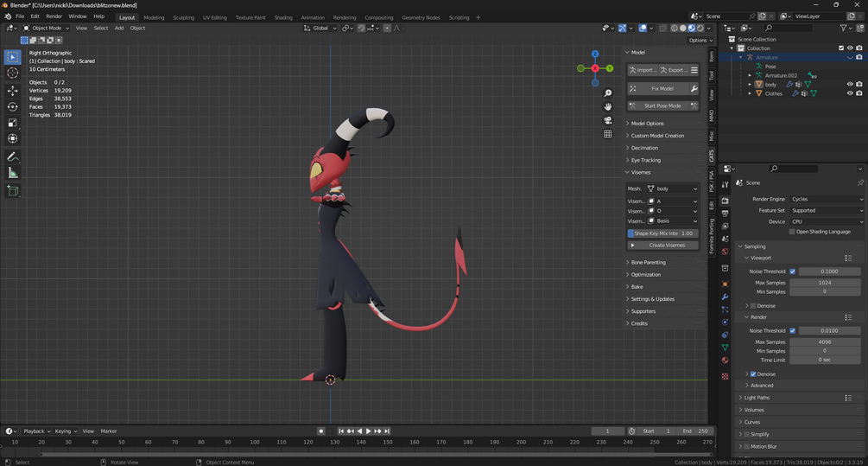The height and width of the screenshot is (466, 868).
Task: Jump to timeline end frame
Action: pyautogui.click(x=387, y=431)
